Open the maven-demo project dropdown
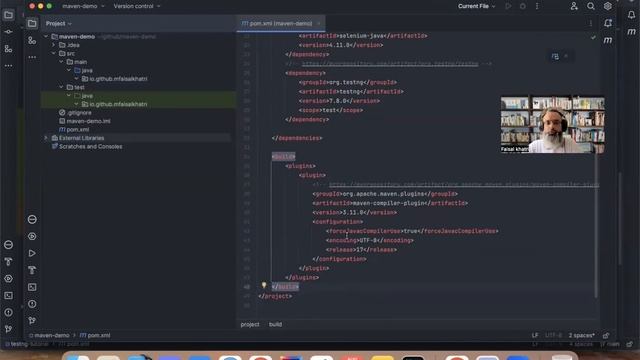 pos(83,6)
